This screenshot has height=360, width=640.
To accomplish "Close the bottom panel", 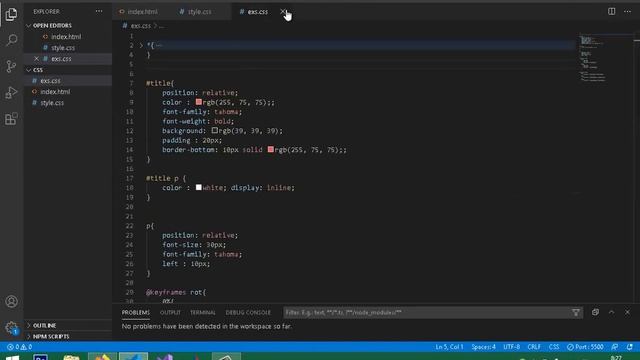I will pos(627,312).
